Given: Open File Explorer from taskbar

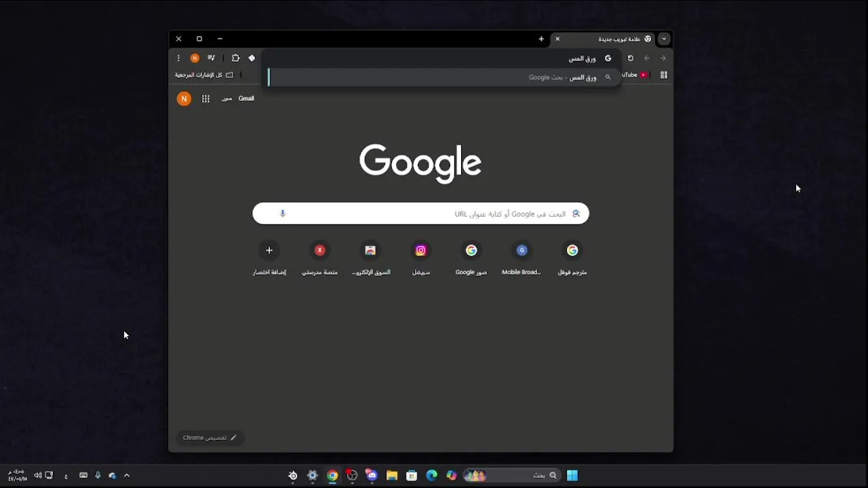Looking at the screenshot, I should (x=392, y=475).
